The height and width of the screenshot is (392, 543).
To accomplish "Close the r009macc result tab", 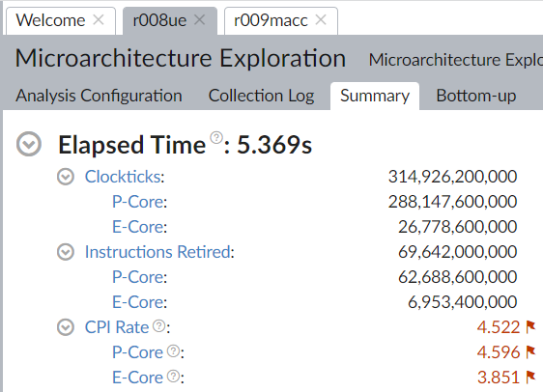I will tap(321, 20).
